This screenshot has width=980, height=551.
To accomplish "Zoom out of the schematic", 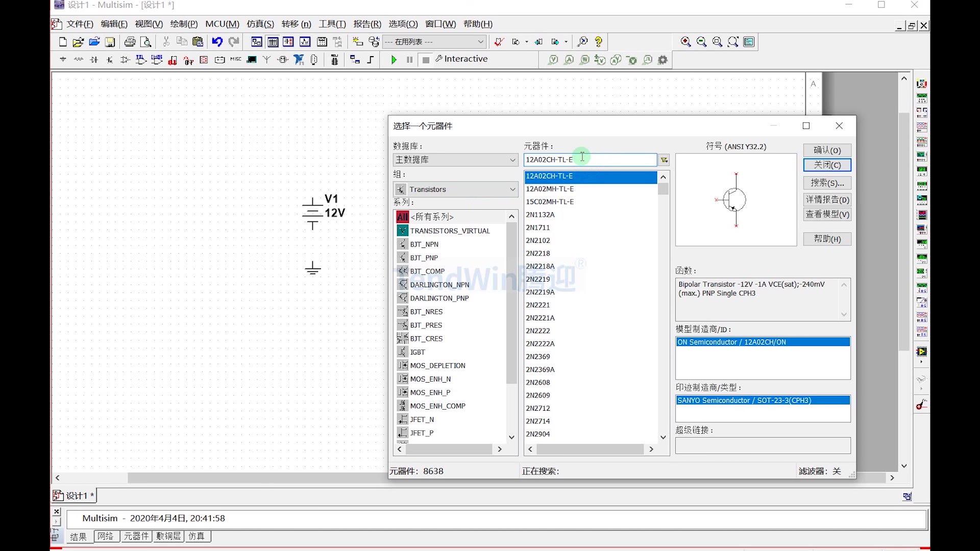I will (x=702, y=42).
